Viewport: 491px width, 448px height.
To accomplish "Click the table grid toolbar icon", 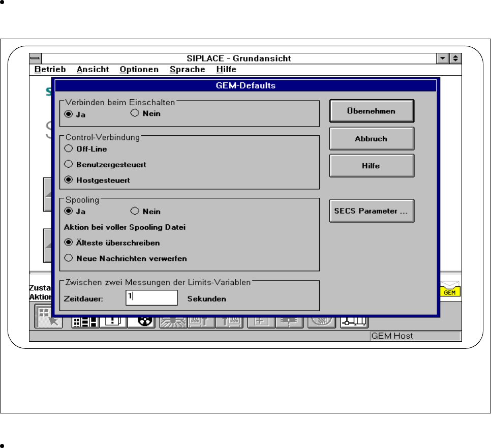I will coord(85,322).
